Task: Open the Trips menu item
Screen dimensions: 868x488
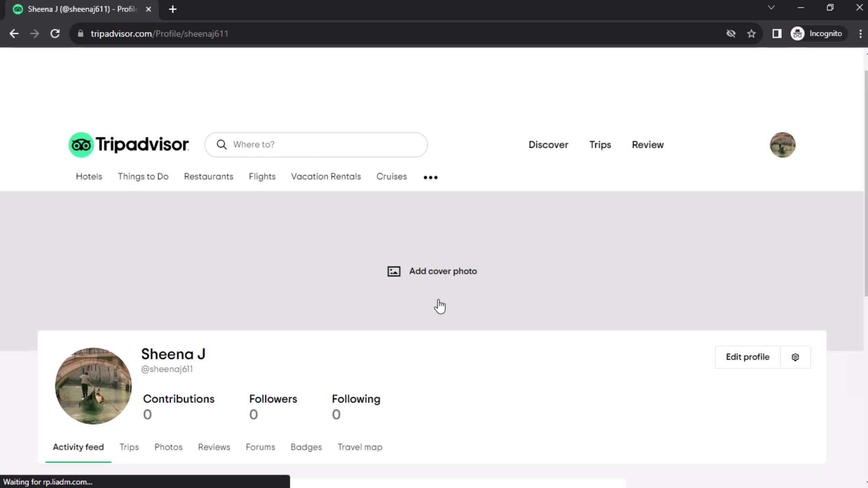Action: [x=600, y=145]
